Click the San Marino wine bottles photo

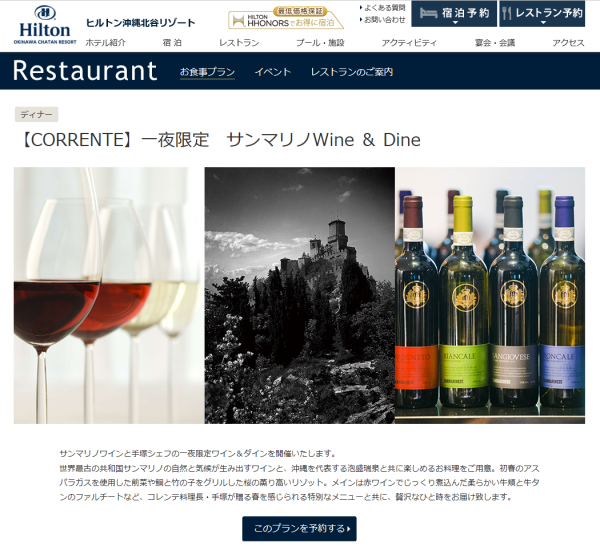[x=490, y=295]
